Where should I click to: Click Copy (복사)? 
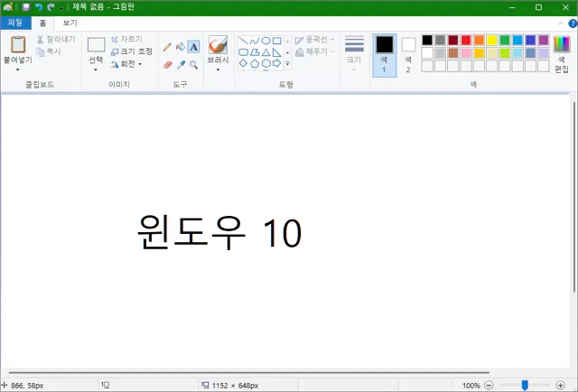point(49,51)
